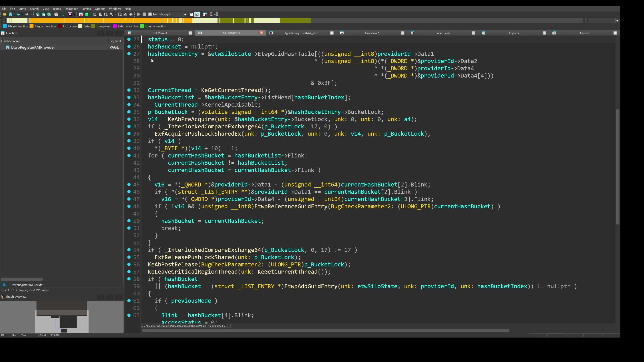Click the first 'C' toolbar icon after debugger box
644x362 pixels.
[192, 14]
